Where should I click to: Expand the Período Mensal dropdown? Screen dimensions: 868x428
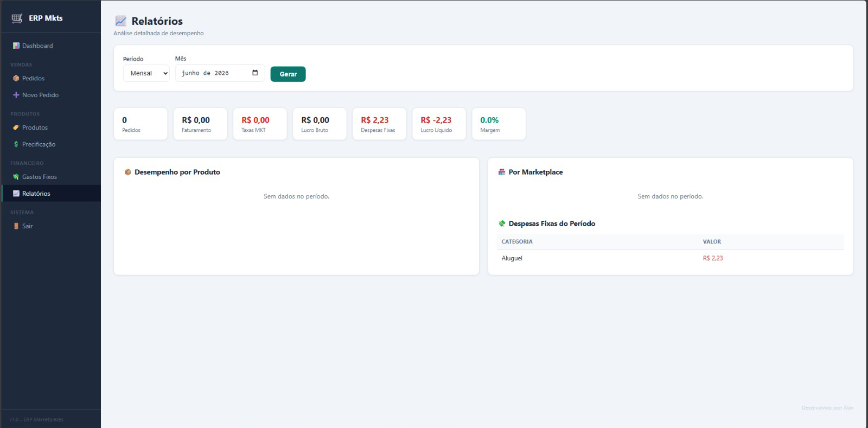click(x=146, y=73)
